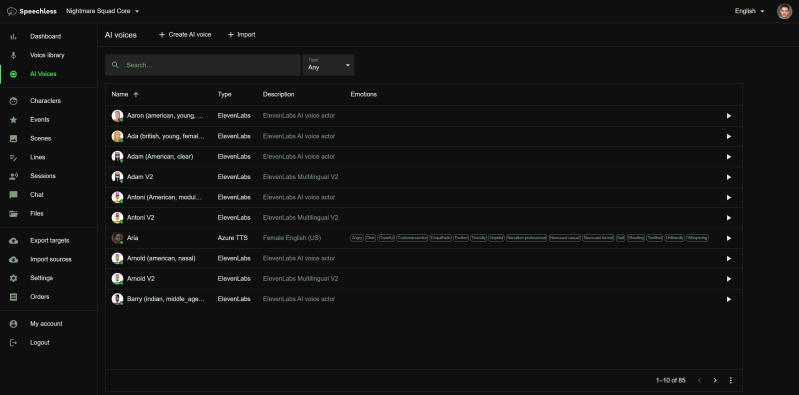Open the Type filter dropdown
This screenshot has height=395, width=799.
click(x=329, y=65)
